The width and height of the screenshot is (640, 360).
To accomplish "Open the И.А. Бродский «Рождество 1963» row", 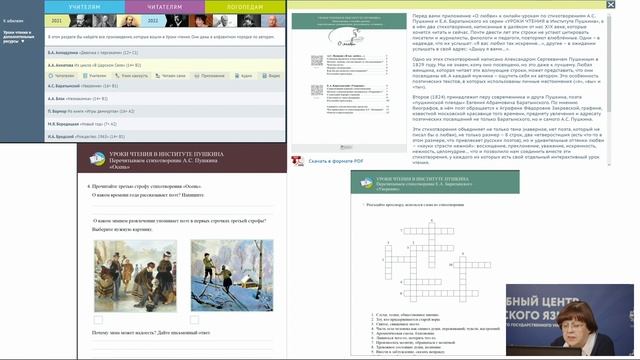I will click(x=165, y=136).
